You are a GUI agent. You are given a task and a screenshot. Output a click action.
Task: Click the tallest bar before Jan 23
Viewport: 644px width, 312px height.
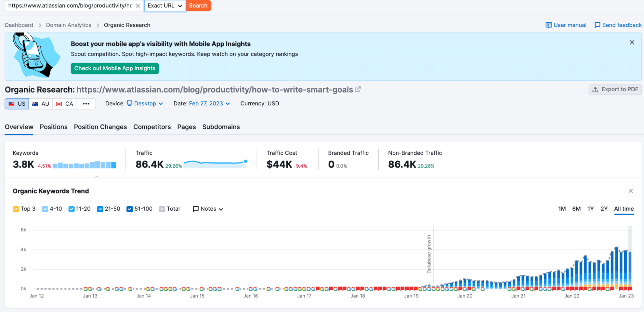[616, 268]
